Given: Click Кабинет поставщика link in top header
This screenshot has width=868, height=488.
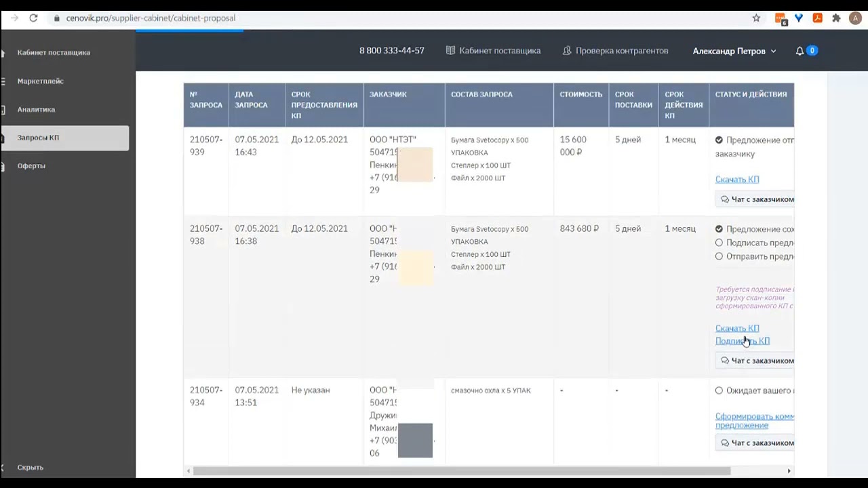Looking at the screenshot, I should tap(500, 51).
